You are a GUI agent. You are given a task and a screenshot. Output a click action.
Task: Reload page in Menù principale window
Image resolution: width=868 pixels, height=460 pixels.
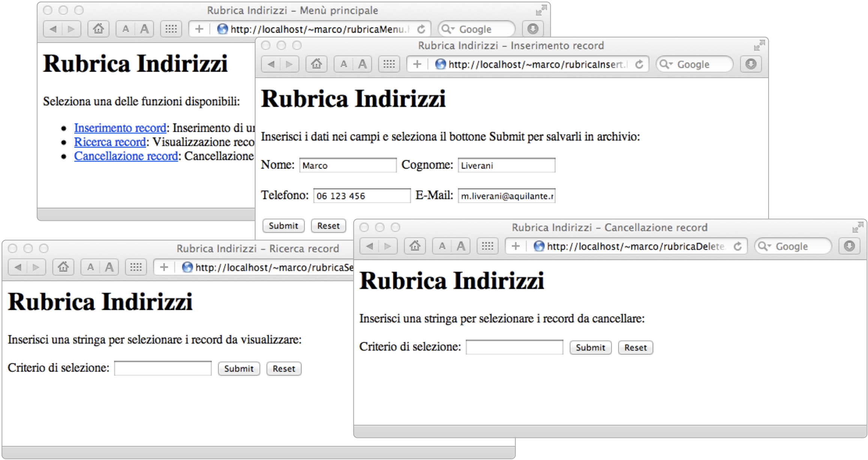point(421,29)
